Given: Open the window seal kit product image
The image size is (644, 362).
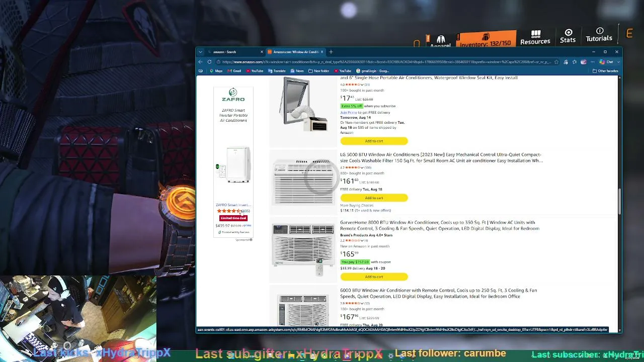Looking at the screenshot, I should [x=303, y=105].
